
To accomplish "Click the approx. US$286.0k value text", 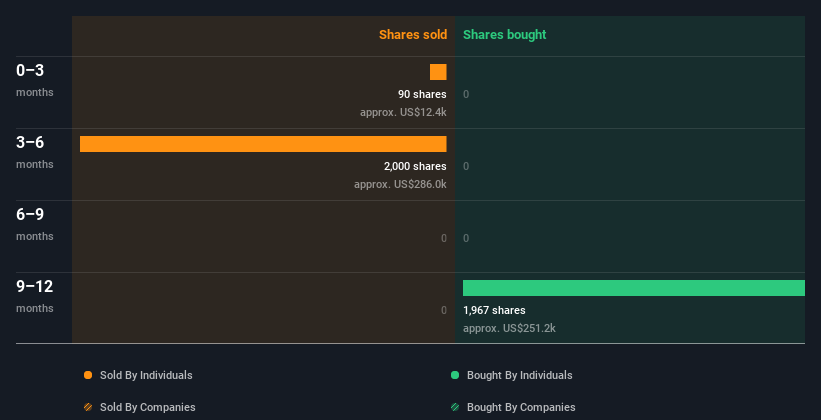I will pos(400,184).
